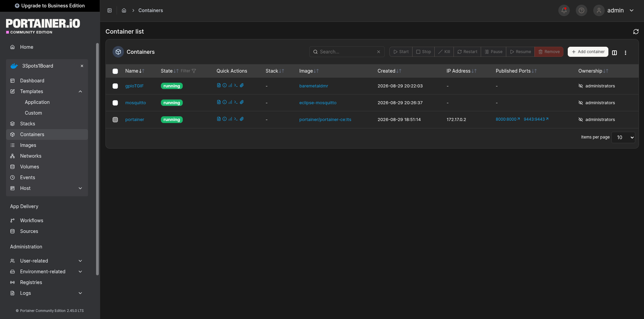The height and width of the screenshot is (319, 644).
Task: View logs for gpioTGIF container
Action: (219, 85)
